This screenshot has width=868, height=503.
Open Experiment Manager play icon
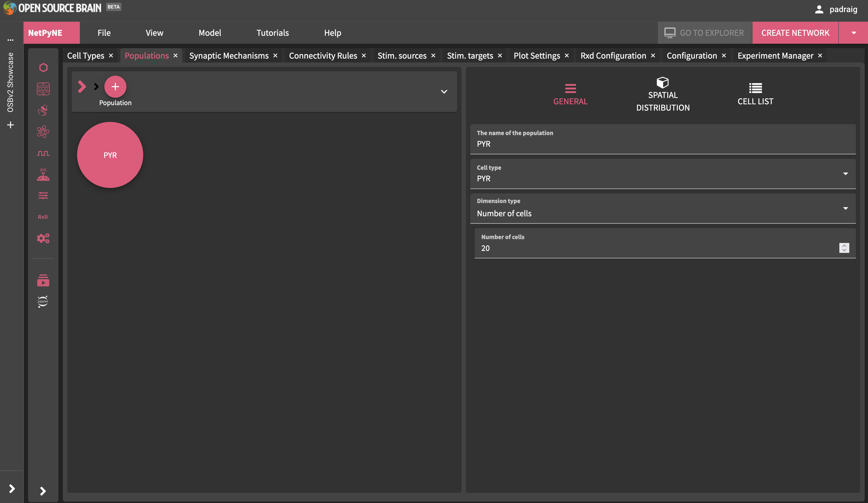pyautogui.click(x=43, y=280)
